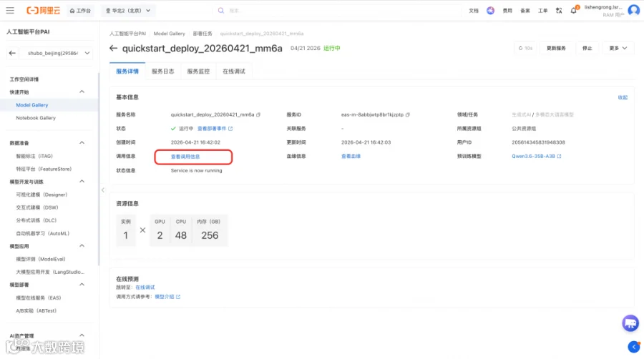Screen dimensions: 644x359
Task: Click the 停止 button
Action: (587, 48)
